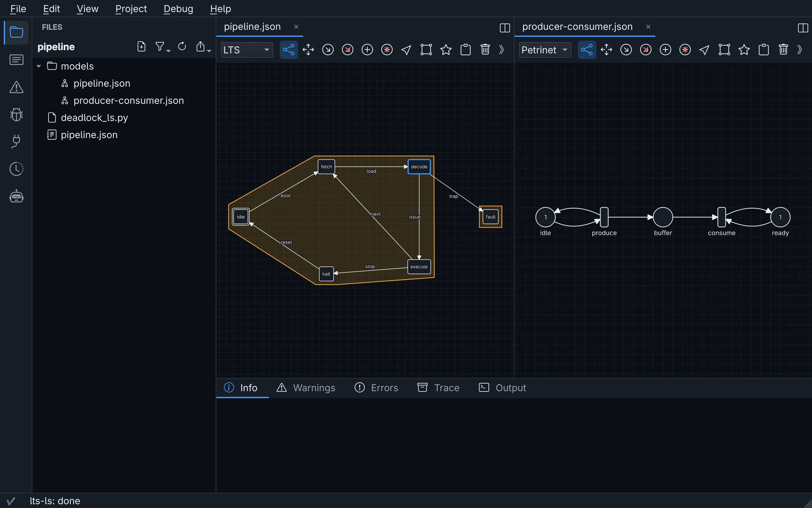This screenshot has height=508, width=812.
Task: Open the LTS model type dropdown
Action: (247, 50)
